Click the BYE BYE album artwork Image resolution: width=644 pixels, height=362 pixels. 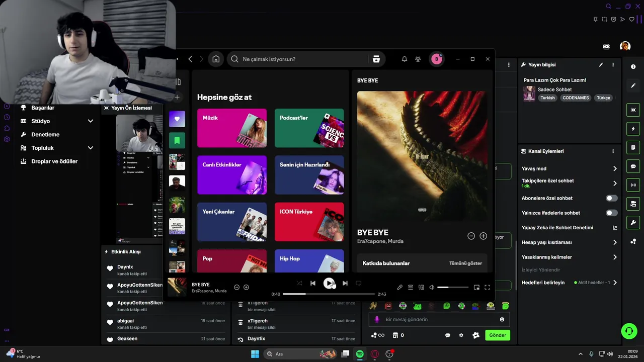tap(422, 156)
